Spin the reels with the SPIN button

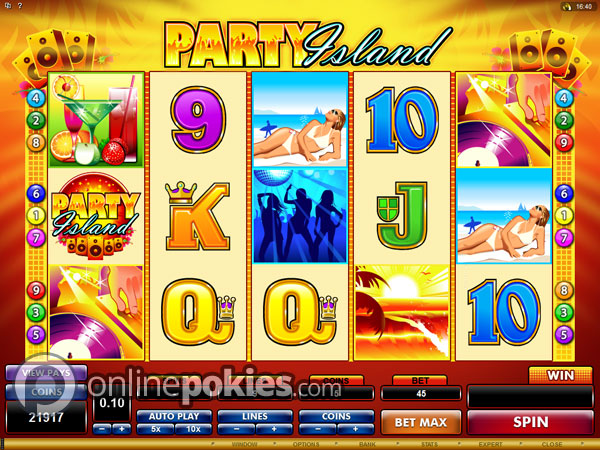[x=530, y=422]
